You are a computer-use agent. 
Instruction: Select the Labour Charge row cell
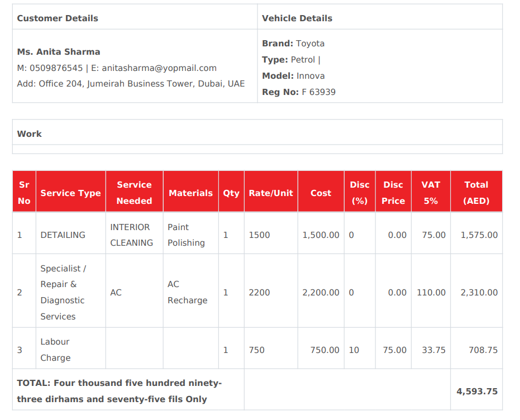click(x=55, y=350)
